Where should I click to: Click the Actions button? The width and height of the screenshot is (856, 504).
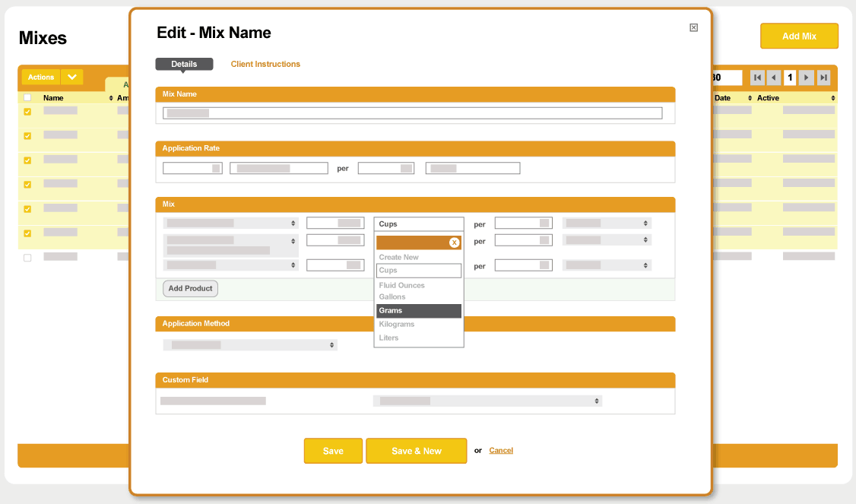point(41,77)
